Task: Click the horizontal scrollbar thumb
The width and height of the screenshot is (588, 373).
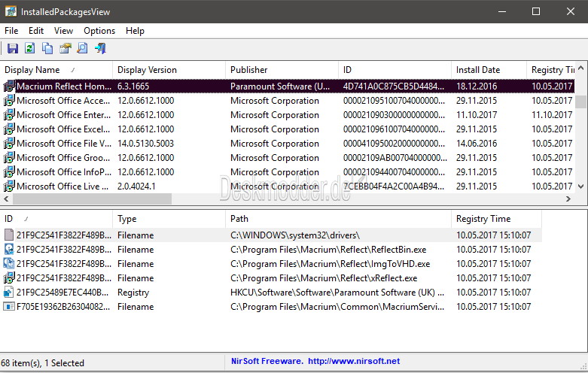Action: (x=92, y=199)
